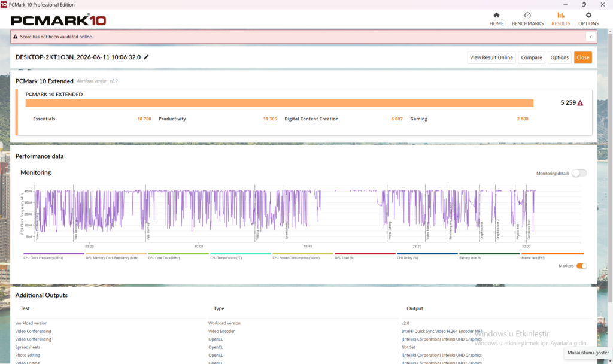Click the Compare button

click(x=532, y=57)
